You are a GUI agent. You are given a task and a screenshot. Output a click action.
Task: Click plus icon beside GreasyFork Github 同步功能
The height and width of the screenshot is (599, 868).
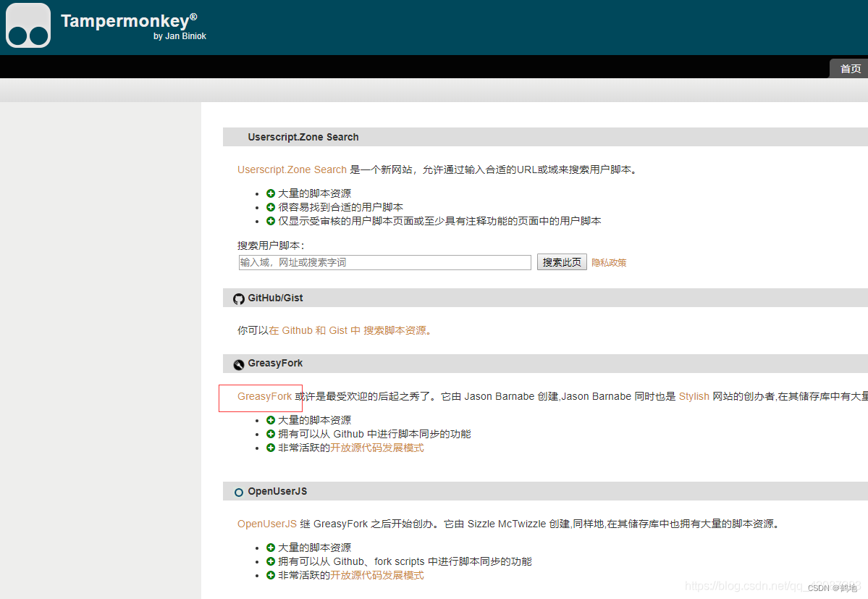[271, 434]
